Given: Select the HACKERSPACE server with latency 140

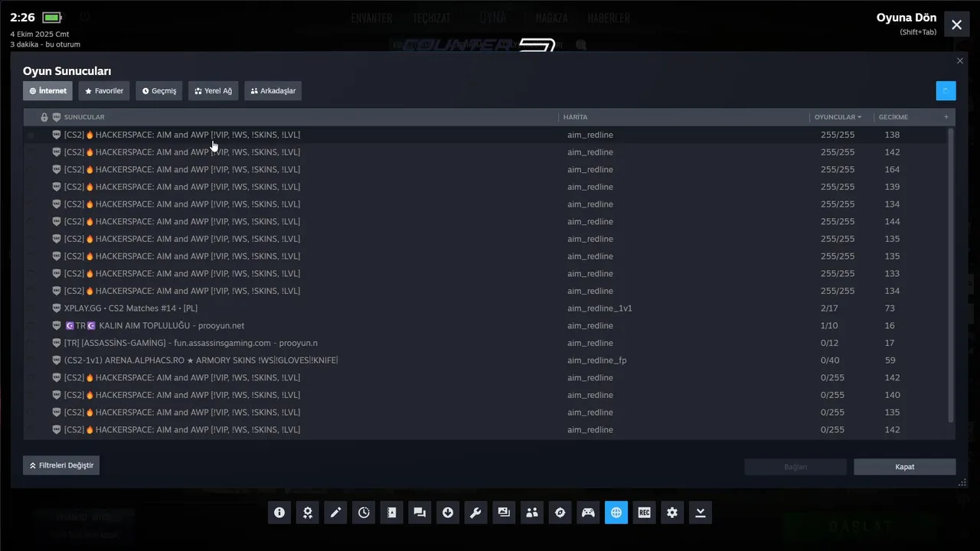Looking at the screenshot, I should pos(485,395).
